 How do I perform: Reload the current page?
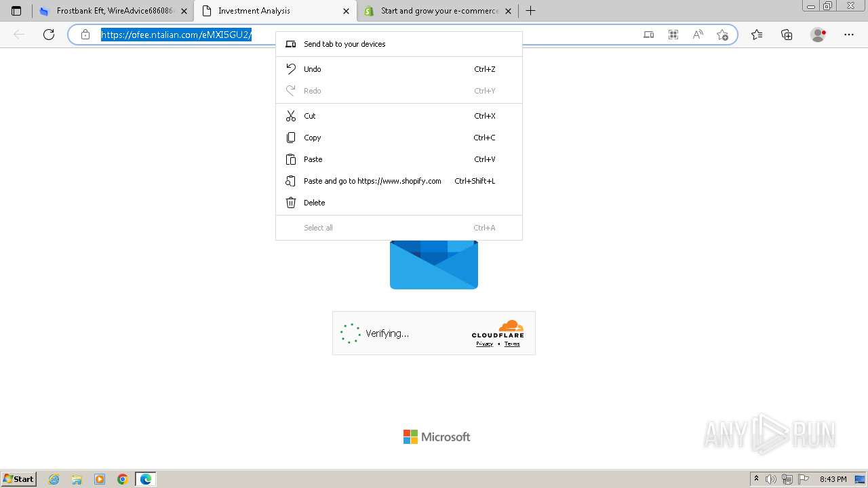[49, 35]
